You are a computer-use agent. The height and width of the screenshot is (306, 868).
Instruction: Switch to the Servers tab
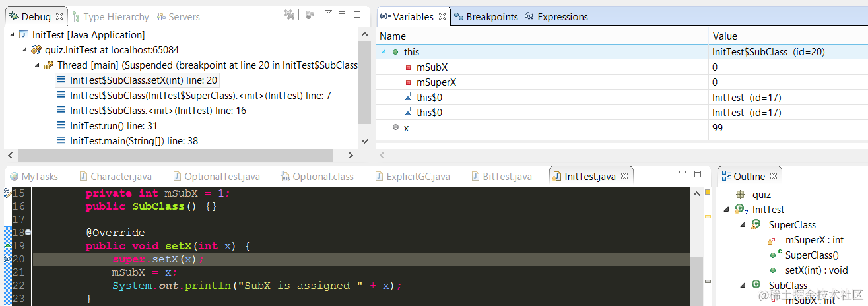pyautogui.click(x=177, y=16)
